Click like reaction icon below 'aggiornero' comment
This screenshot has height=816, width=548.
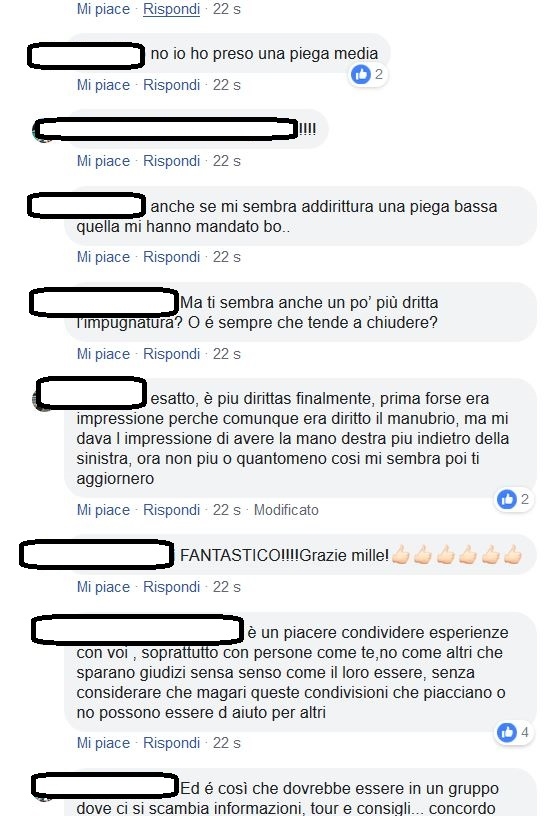(506, 499)
